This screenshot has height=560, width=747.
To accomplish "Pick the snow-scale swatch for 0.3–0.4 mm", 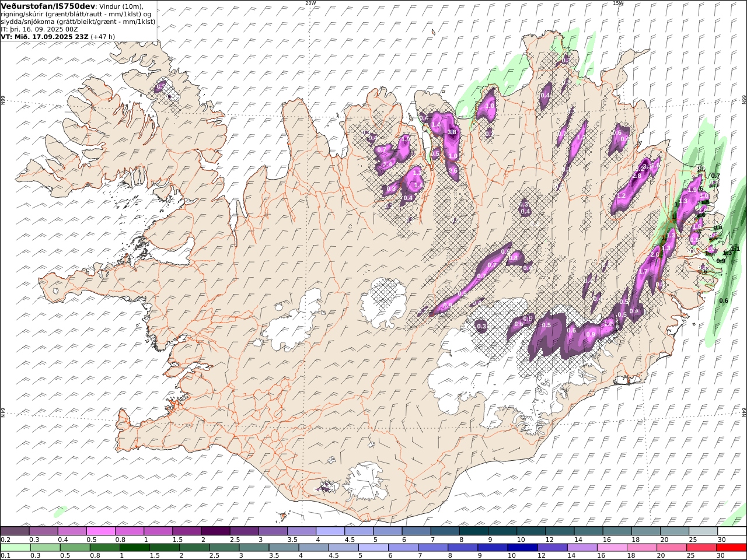I will pyautogui.click(x=43, y=531).
